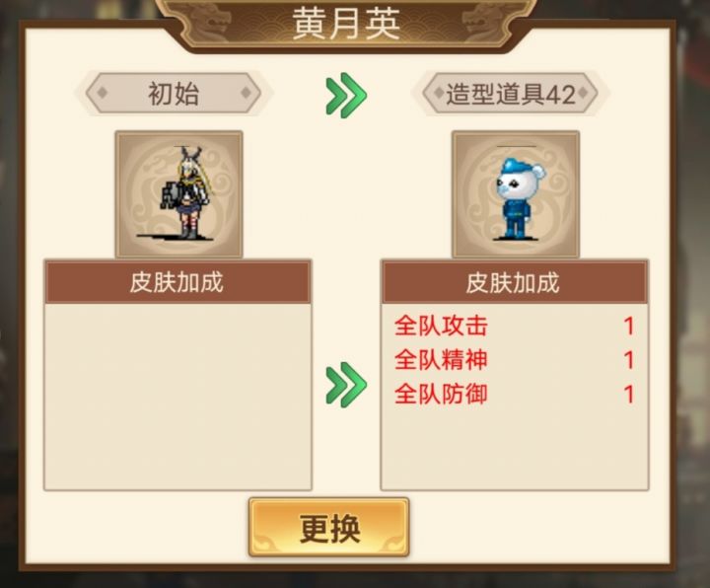Select the 全队攻击 bonus row
The image size is (710, 588).
(515, 326)
